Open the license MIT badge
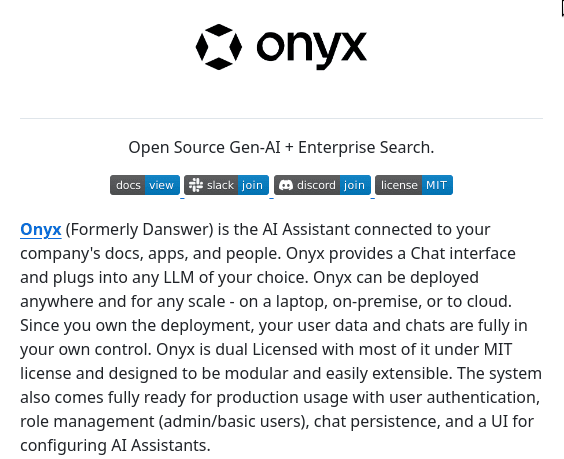Screen dimensions: 564x459 point(414,185)
